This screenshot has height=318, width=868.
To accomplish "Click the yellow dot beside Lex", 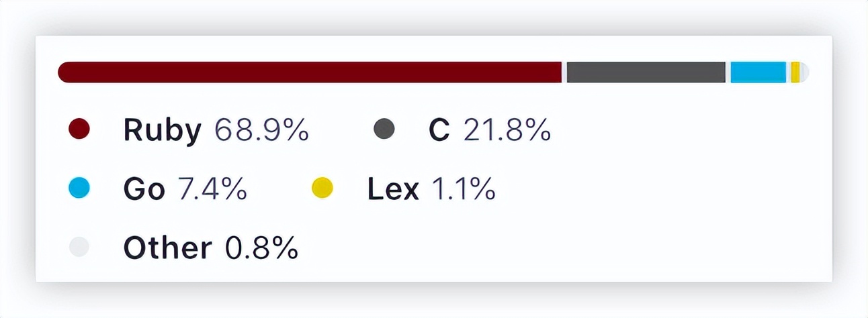I will pyautogui.click(x=322, y=189).
